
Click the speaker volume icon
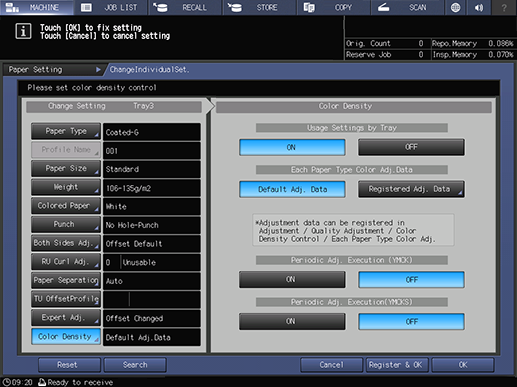[479, 7]
